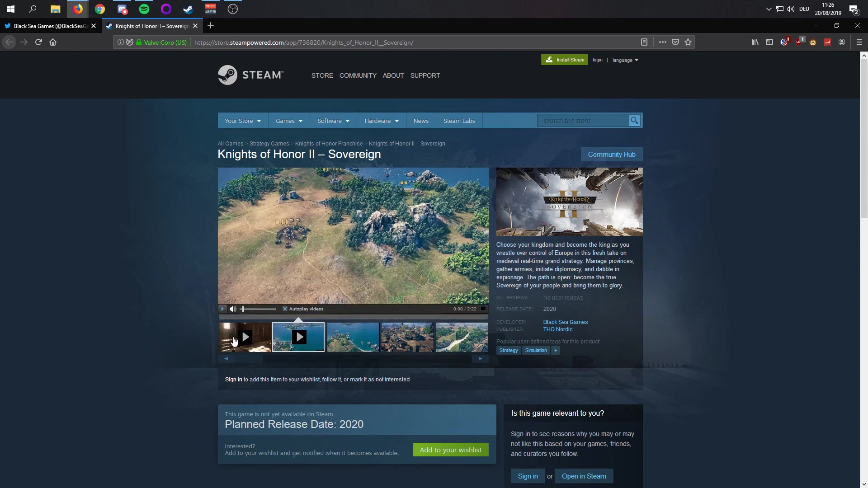
Task: Open the language dropdown
Action: (625, 60)
